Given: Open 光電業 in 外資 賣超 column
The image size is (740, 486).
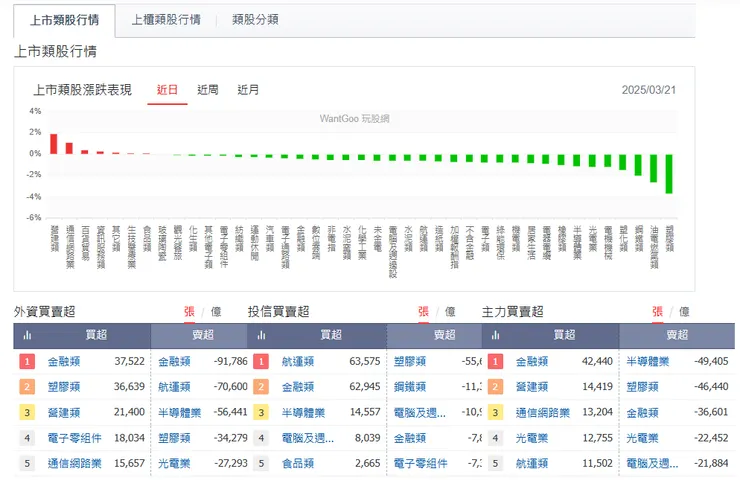Looking at the screenshot, I should point(174,463).
